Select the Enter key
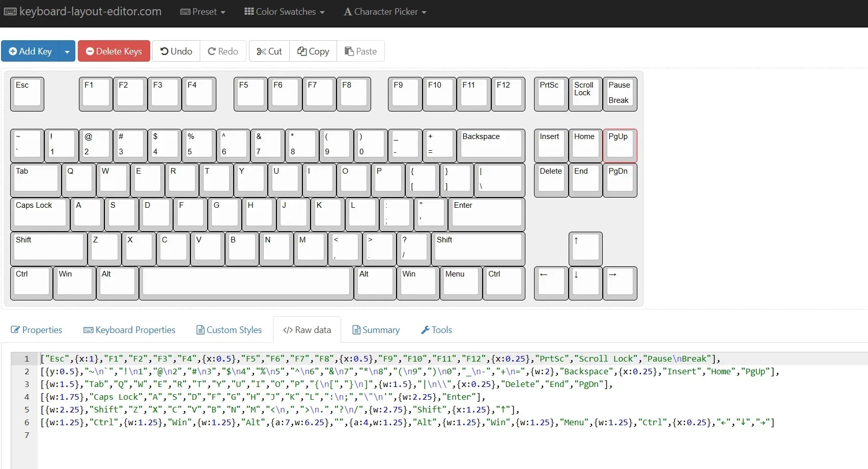Viewport: 868px width, 469px height. [x=486, y=214]
